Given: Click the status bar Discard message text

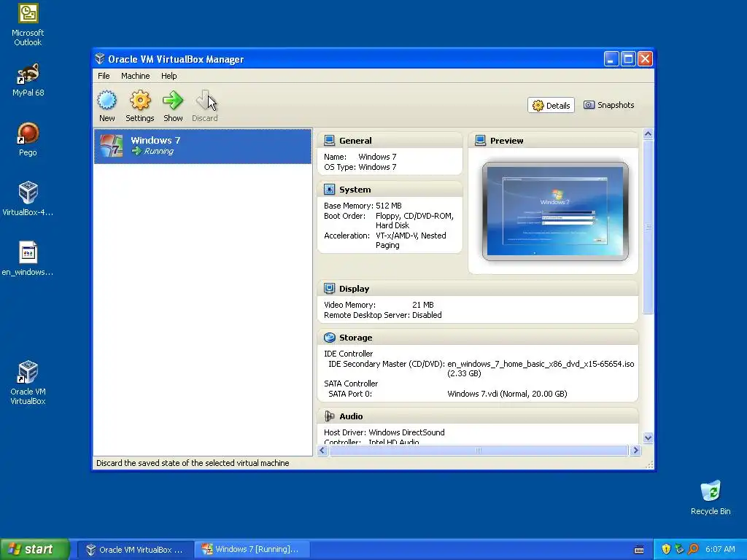Looking at the screenshot, I should (193, 463).
